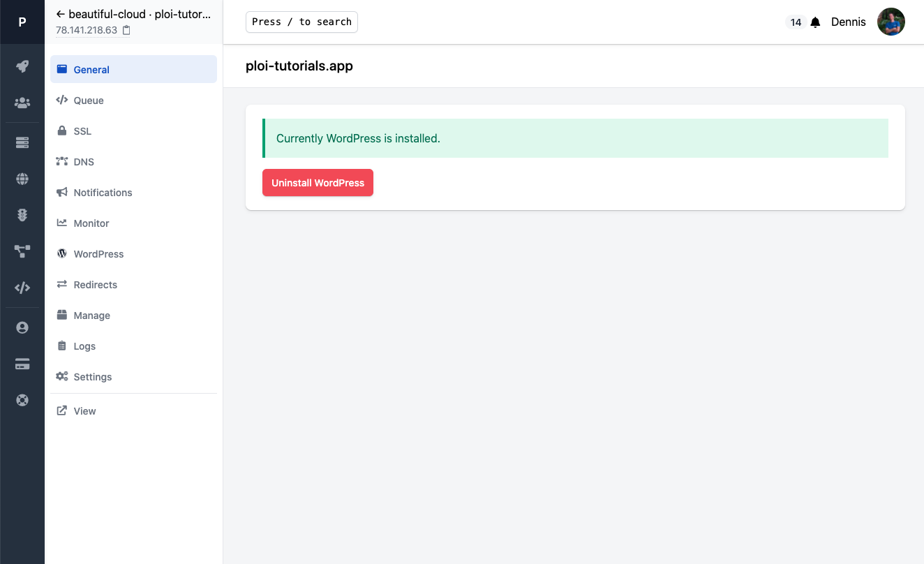Image resolution: width=924 pixels, height=564 pixels.
Task: Open the Manage menu item
Action: 133,315
